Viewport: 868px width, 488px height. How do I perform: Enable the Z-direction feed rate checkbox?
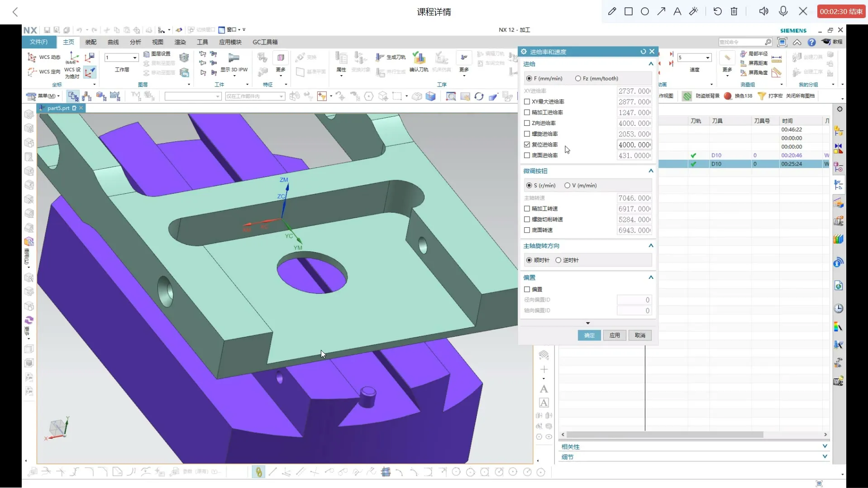[x=527, y=123]
